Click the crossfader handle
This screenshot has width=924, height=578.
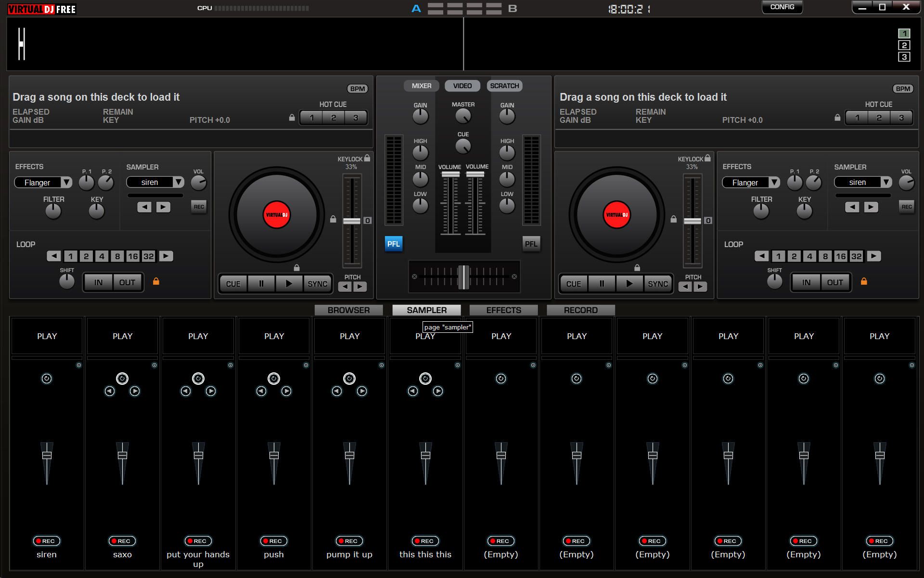pos(463,276)
